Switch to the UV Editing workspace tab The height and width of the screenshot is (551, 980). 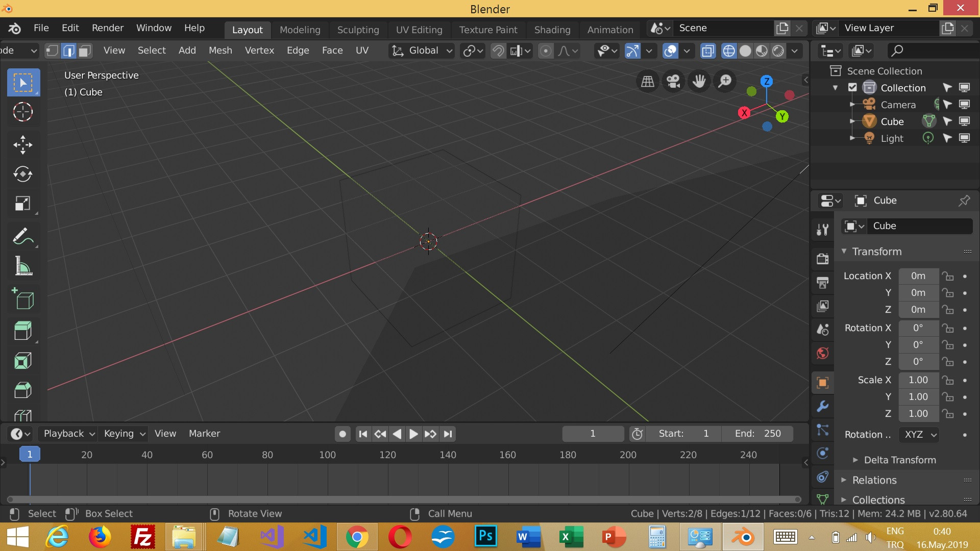coord(419,30)
